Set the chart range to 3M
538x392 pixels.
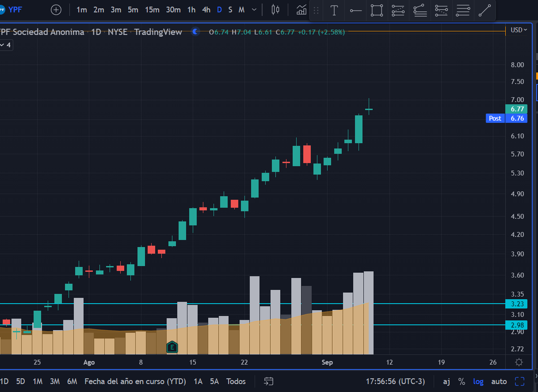pos(55,381)
